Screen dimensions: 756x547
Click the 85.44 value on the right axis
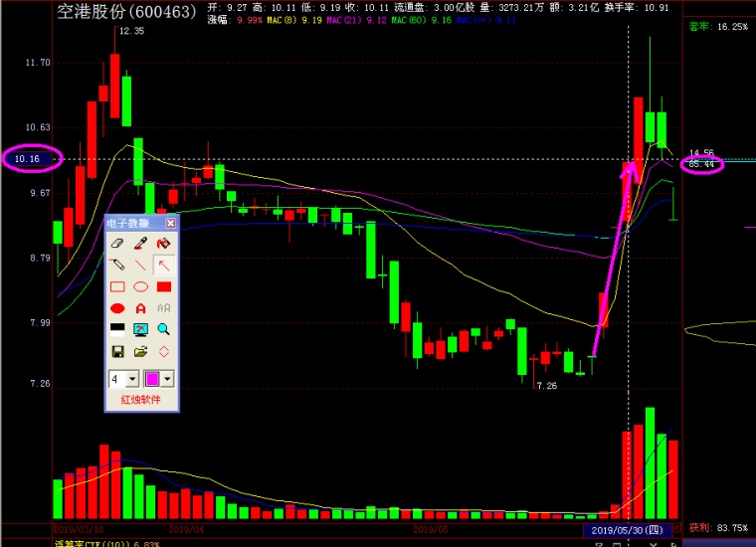(x=701, y=164)
